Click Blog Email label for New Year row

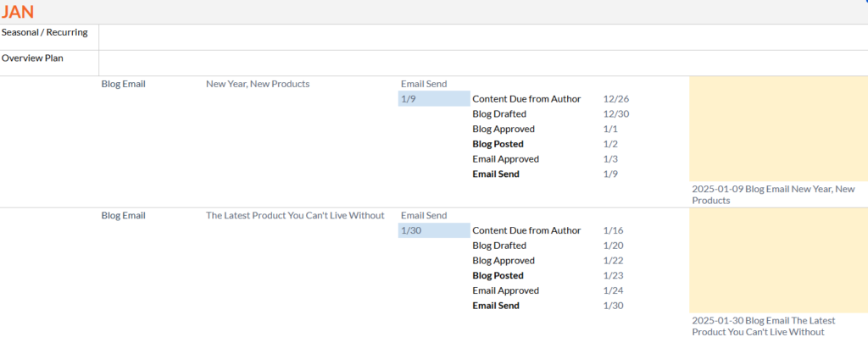click(x=124, y=84)
